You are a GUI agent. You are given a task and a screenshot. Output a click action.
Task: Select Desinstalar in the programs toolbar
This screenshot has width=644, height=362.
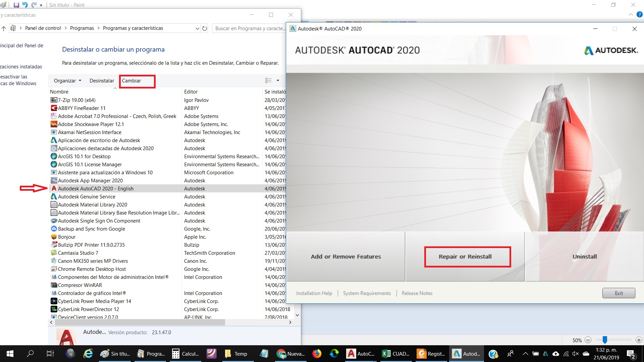102,80
